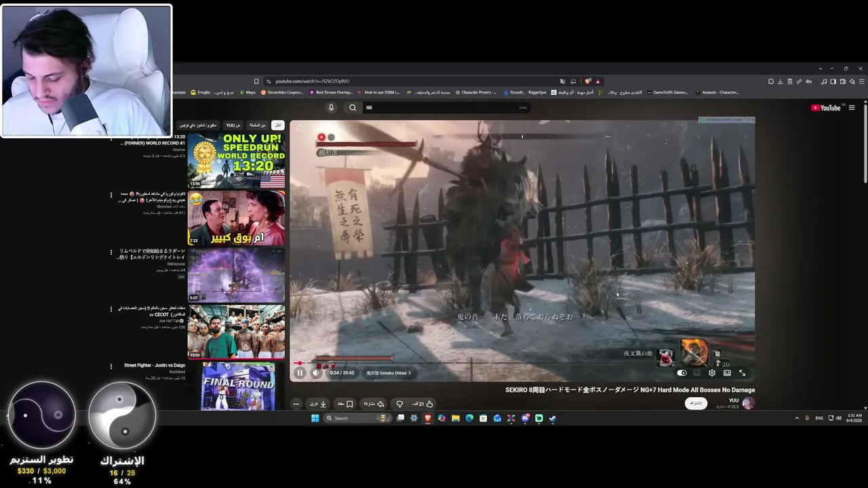Open File Explorer from taskbar
This screenshot has width=868, height=488.
click(456, 418)
